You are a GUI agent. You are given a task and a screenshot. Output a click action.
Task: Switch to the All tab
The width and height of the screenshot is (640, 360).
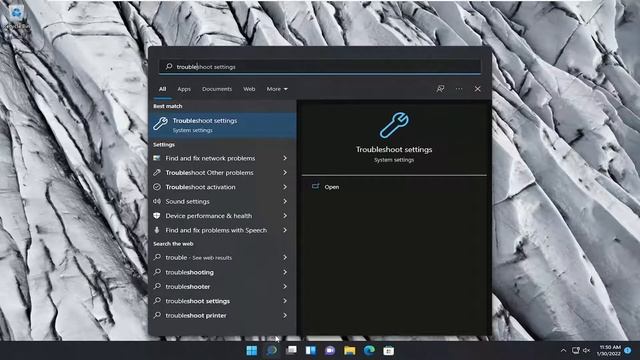click(x=162, y=89)
